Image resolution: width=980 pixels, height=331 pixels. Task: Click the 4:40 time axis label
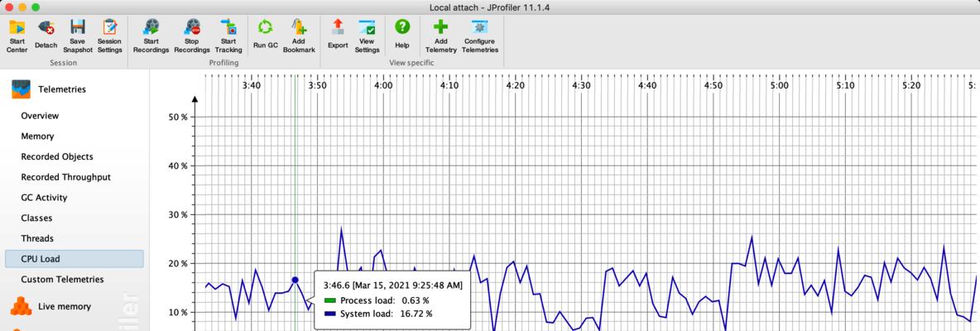coord(647,85)
